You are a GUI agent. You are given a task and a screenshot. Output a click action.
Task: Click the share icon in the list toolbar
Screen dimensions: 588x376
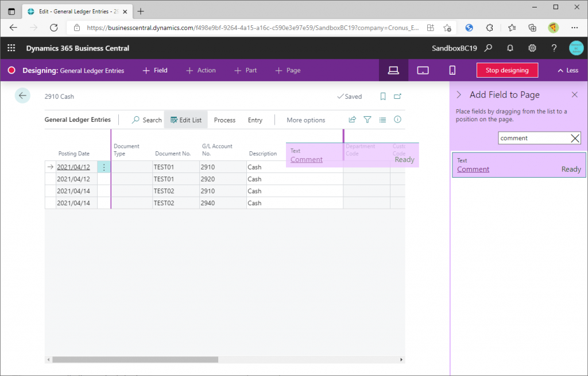[x=352, y=120]
